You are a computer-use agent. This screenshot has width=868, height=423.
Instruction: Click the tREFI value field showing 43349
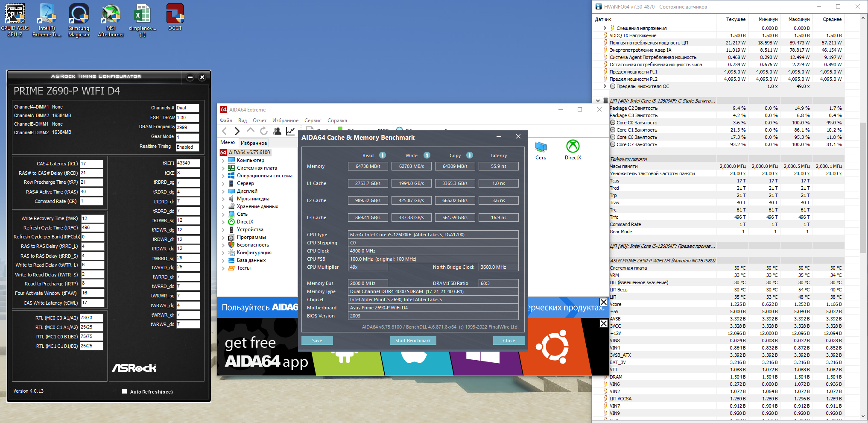point(188,163)
